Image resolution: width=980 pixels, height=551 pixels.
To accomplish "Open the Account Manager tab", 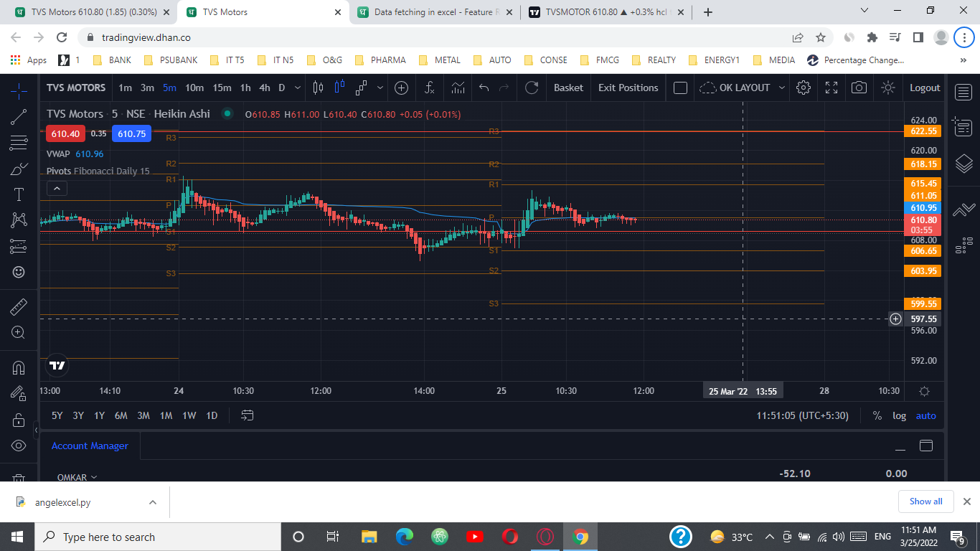I will (90, 446).
